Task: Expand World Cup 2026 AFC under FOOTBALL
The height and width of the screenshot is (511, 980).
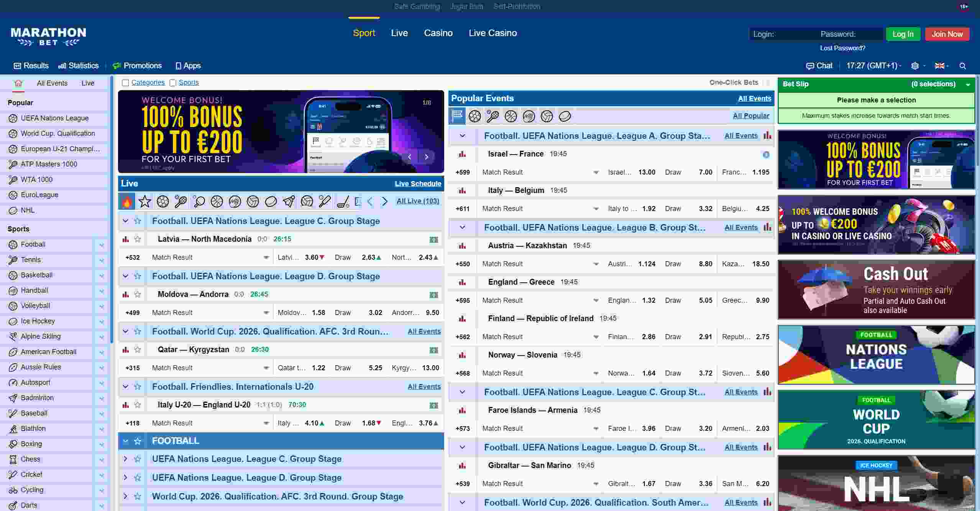Action: [125, 496]
